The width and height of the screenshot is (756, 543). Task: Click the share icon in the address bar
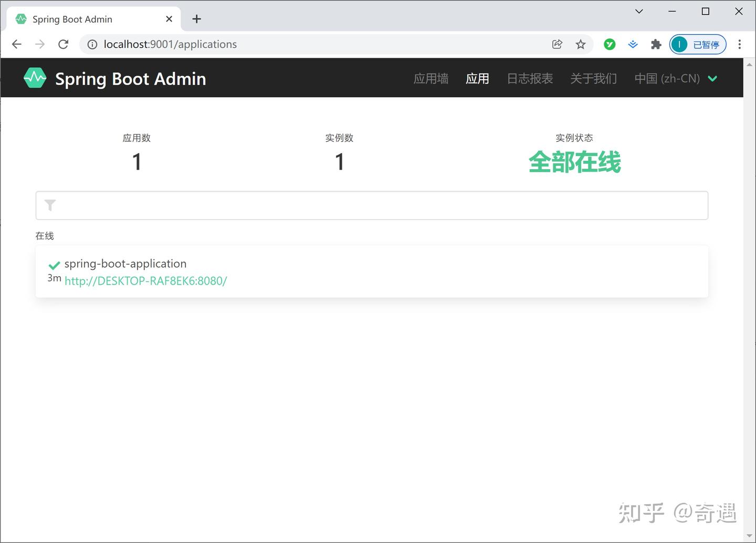pyautogui.click(x=557, y=44)
